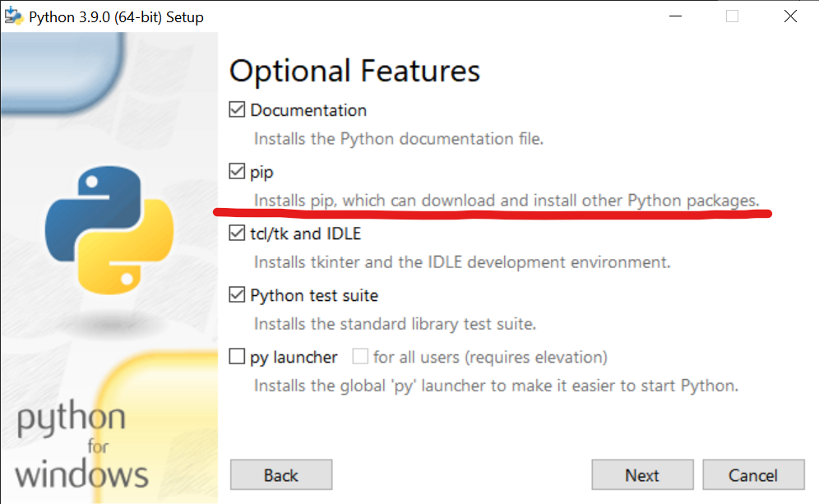Click the Python setup title bar icon
The height and width of the screenshot is (504, 819).
click(14, 16)
